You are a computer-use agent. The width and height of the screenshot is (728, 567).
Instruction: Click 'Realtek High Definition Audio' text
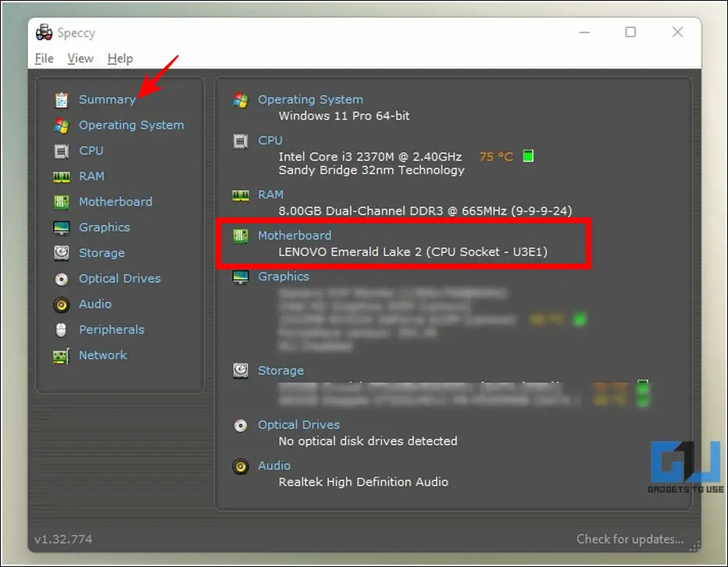point(363,482)
